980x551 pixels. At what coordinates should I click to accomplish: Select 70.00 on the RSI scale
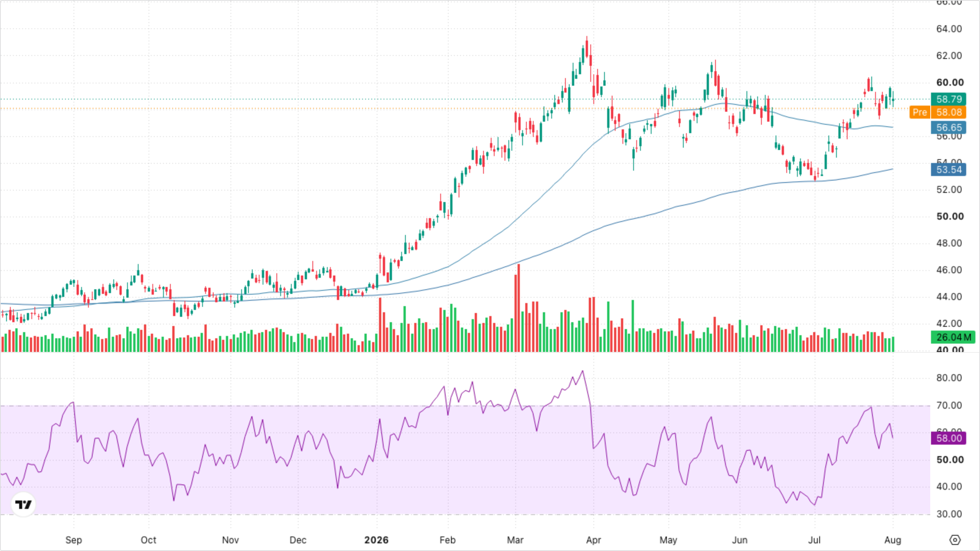pos(949,406)
